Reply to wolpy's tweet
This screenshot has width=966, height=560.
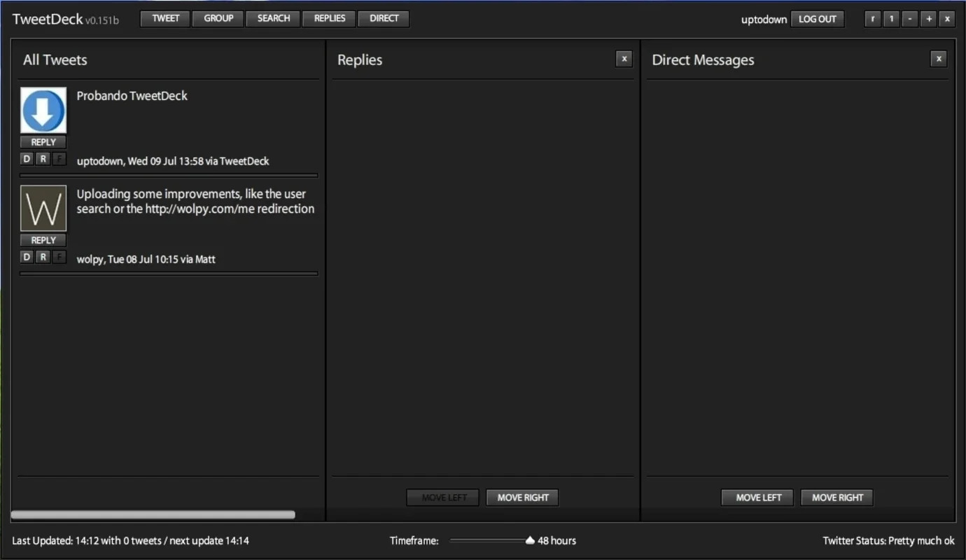[43, 240]
